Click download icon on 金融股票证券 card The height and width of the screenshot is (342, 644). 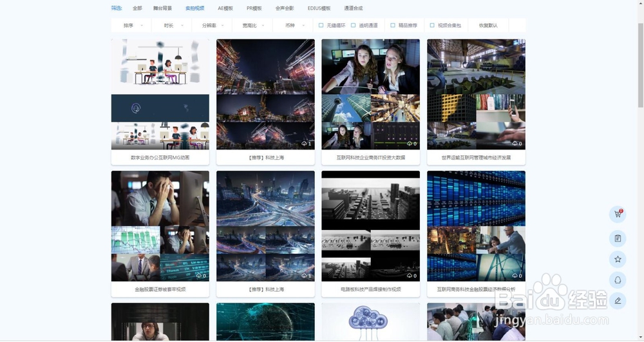tap(199, 276)
